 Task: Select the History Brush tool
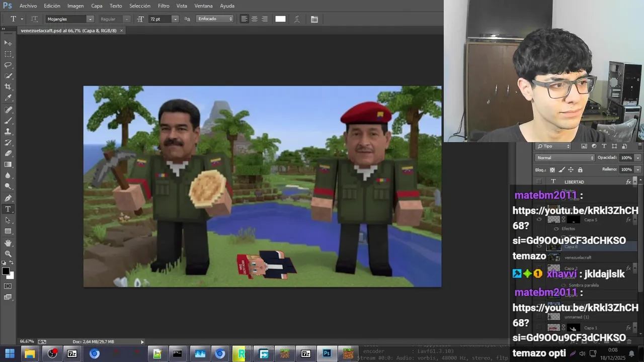point(8,143)
